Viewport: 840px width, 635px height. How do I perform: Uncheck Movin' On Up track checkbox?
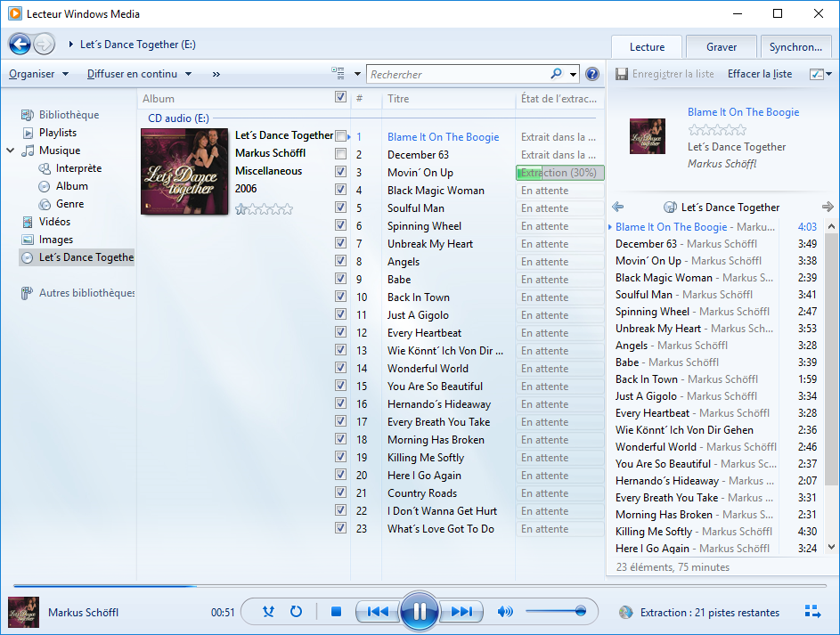(x=340, y=171)
